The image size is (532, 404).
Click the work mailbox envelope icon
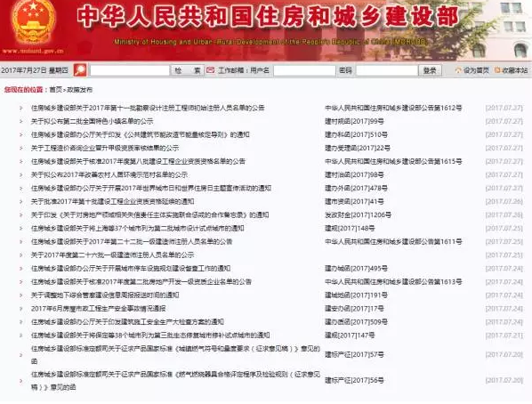pos(210,70)
